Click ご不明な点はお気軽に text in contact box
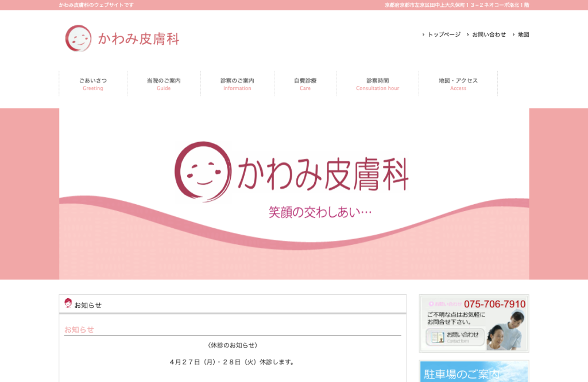Viewport: 588px width, 382px height. coord(457,314)
